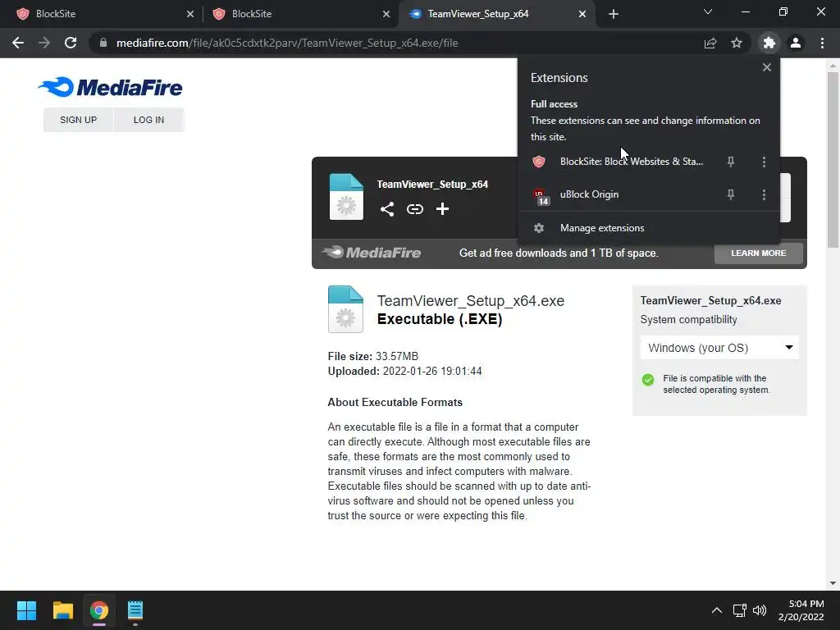The width and height of the screenshot is (840, 630).
Task: Switch to the second BlockSite tab
Action: [300, 14]
